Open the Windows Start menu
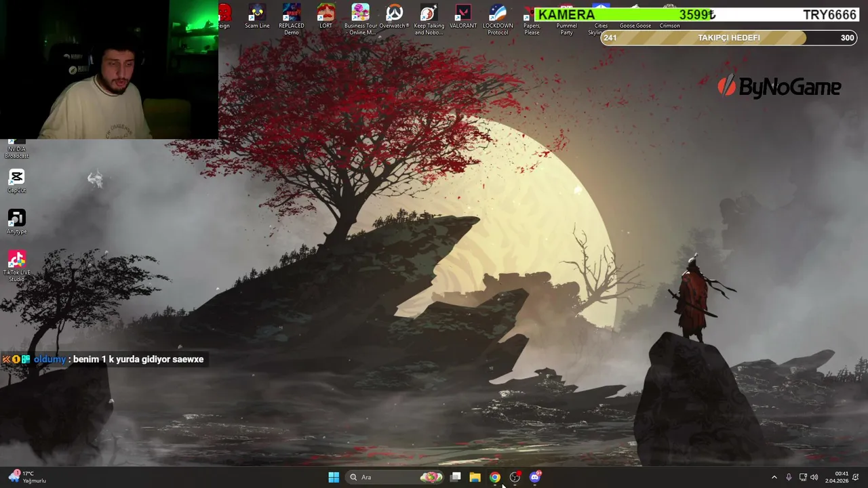 click(334, 477)
